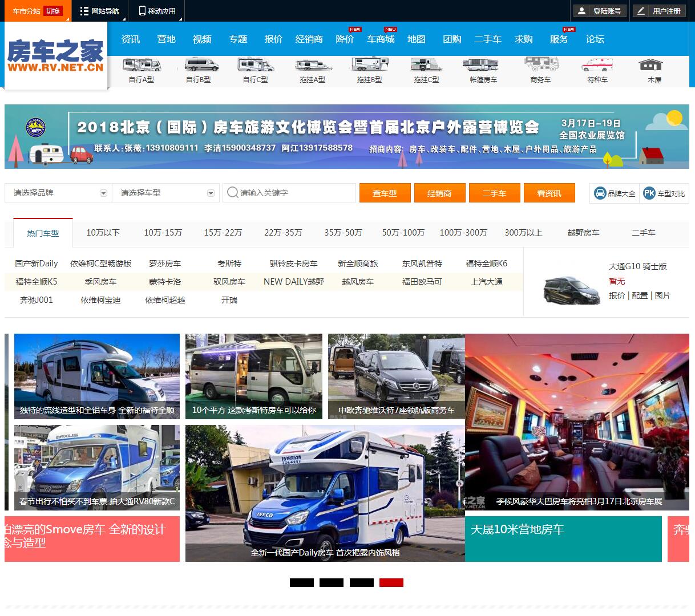The image size is (695, 616).
Task: Open the 依维柯C型畅游版 model link
Action: pyautogui.click(x=101, y=264)
